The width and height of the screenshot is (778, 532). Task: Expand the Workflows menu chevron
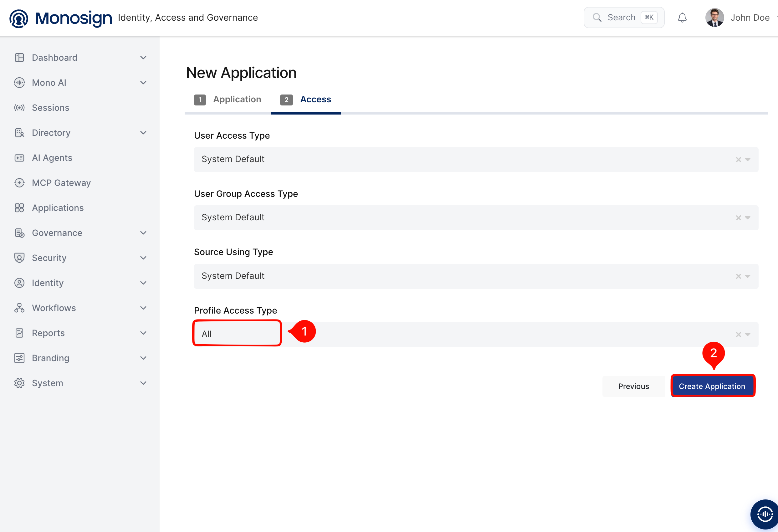[143, 308]
